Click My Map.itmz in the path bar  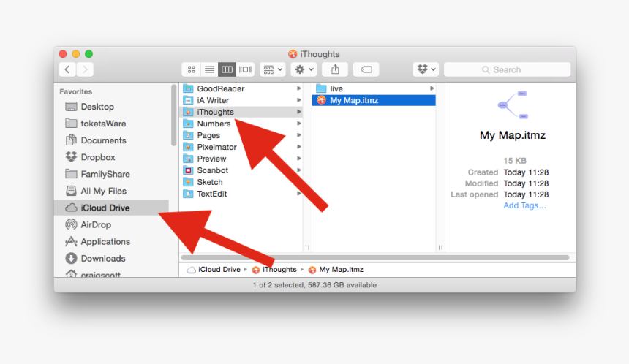(x=336, y=270)
